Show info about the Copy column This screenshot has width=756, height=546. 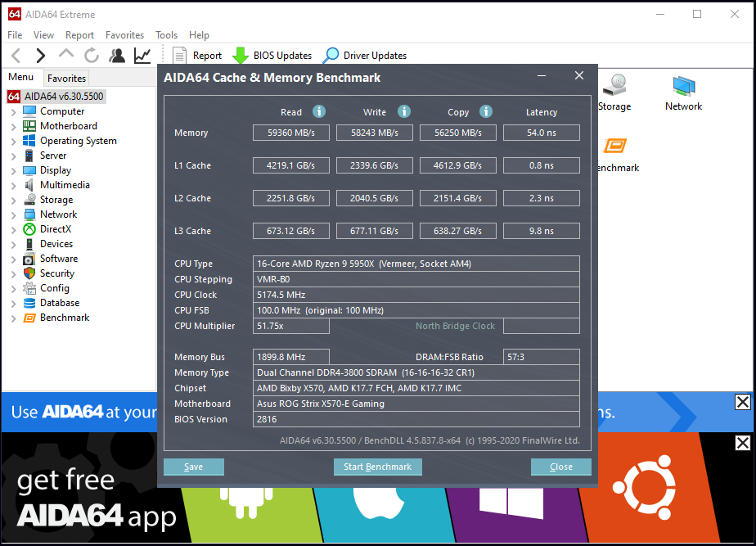coord(486,111)
